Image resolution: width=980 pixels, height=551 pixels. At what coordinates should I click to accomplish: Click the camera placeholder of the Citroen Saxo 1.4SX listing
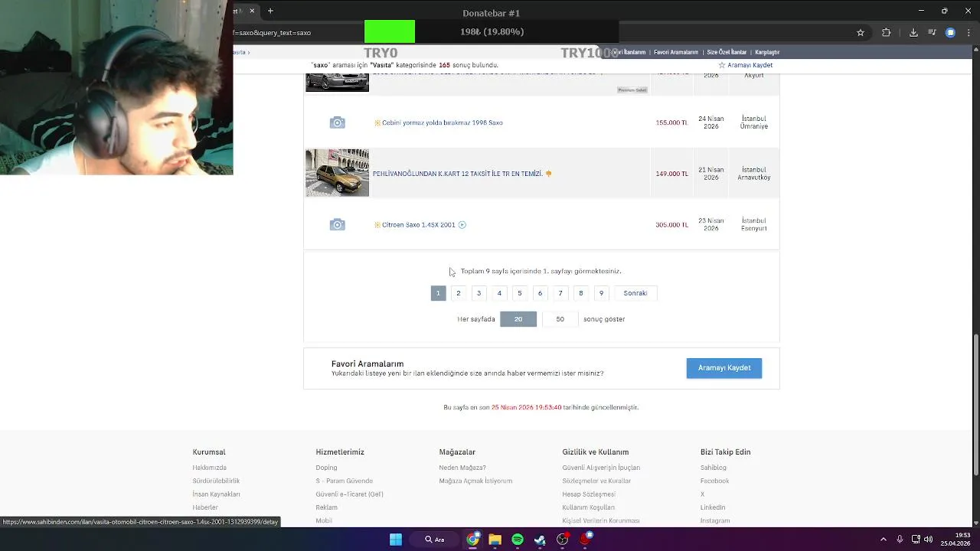(x=337, y=224)
